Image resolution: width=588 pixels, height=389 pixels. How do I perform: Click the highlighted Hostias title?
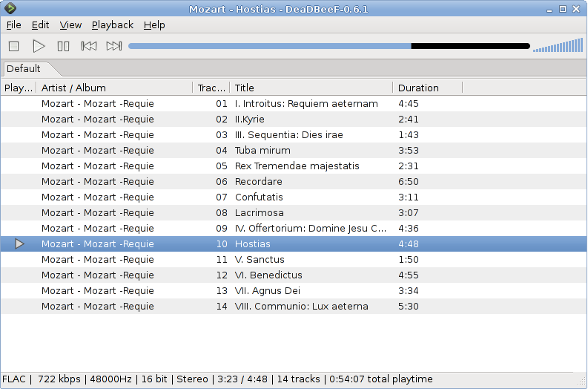point(252,244)
